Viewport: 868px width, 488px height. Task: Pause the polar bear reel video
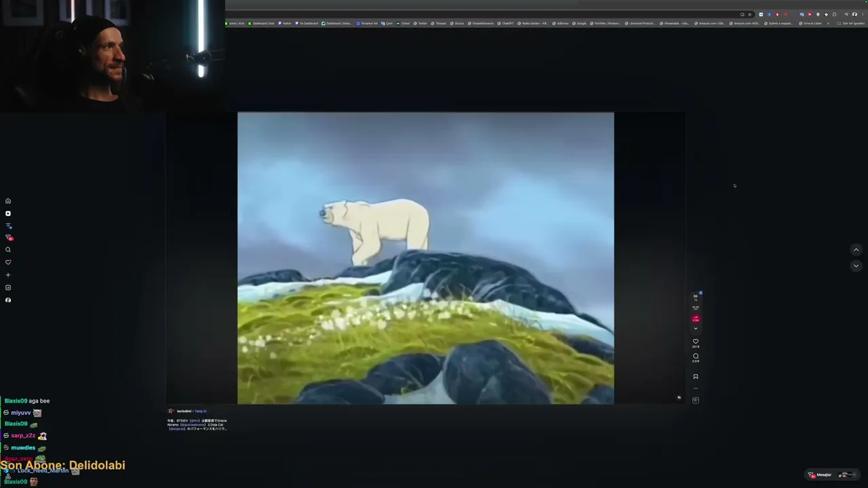coord(425,258)
